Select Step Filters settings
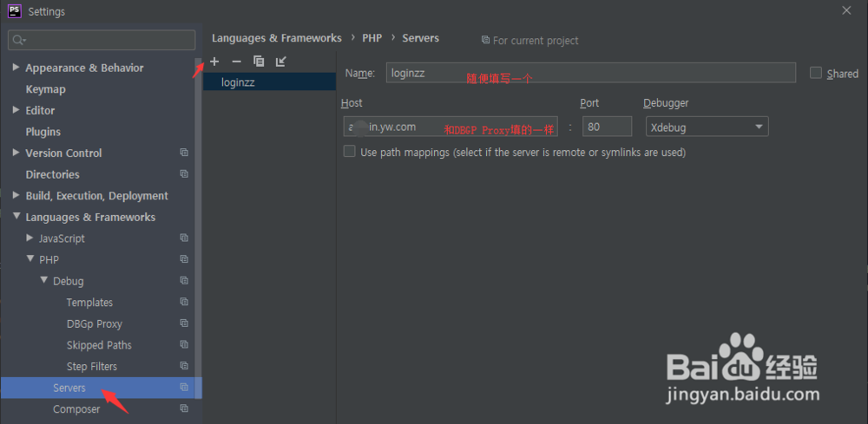 pos(92,367)
